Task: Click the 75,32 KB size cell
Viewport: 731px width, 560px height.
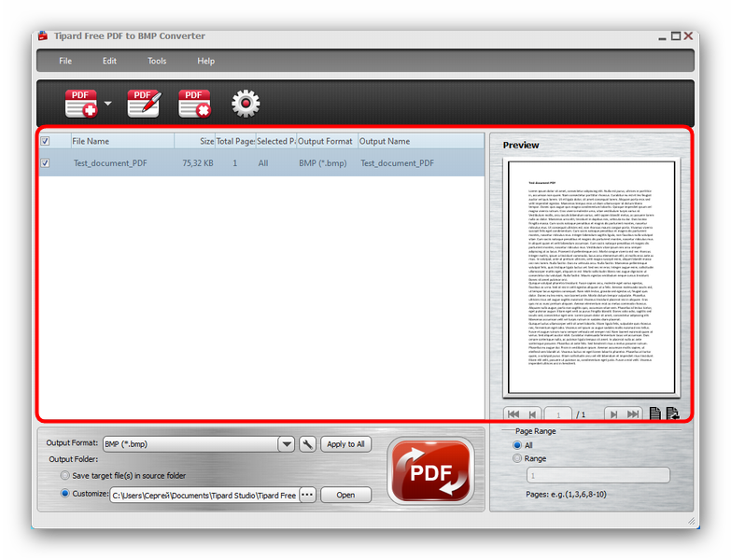Action: click(198, 163)
